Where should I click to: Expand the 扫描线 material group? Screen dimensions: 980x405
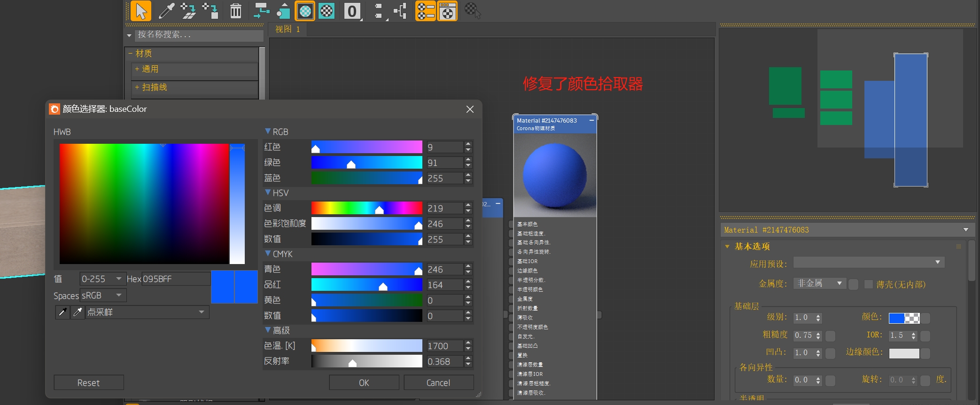point(137,87)
